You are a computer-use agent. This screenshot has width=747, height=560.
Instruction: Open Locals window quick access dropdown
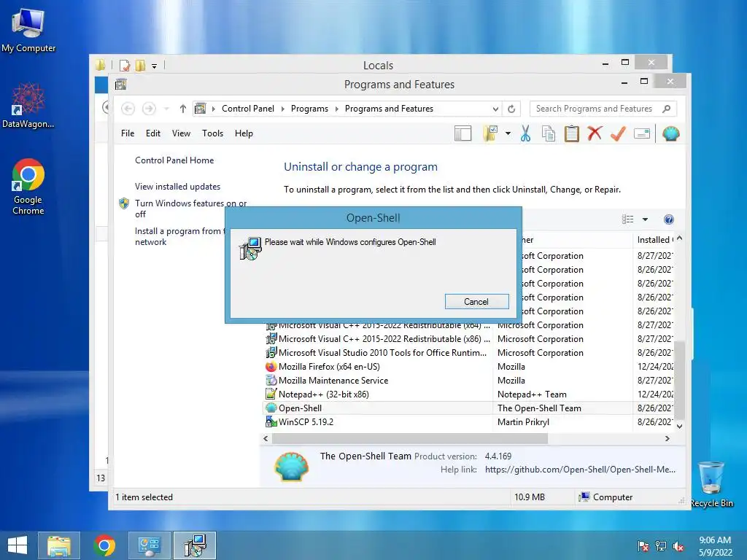154,66
